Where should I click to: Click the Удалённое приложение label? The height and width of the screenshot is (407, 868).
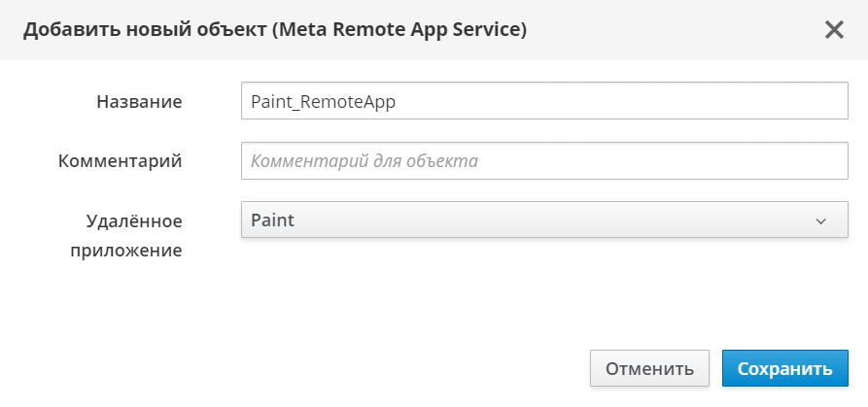[134, 235]
